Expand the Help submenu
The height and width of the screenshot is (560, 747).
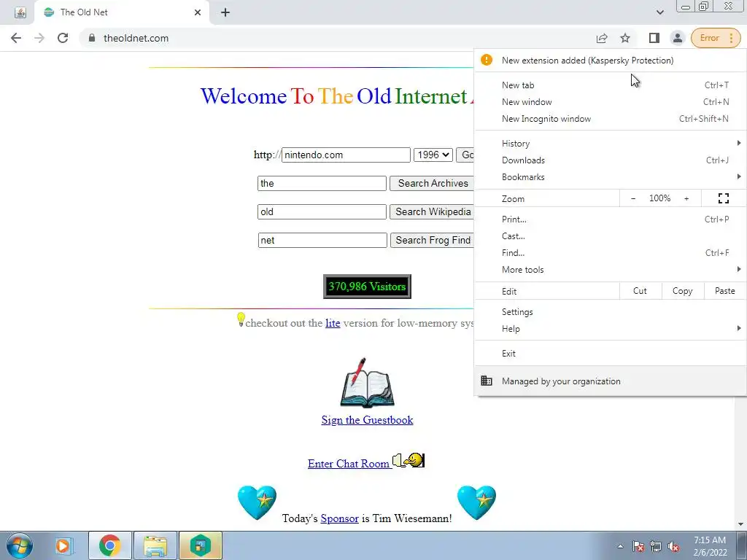611,329
